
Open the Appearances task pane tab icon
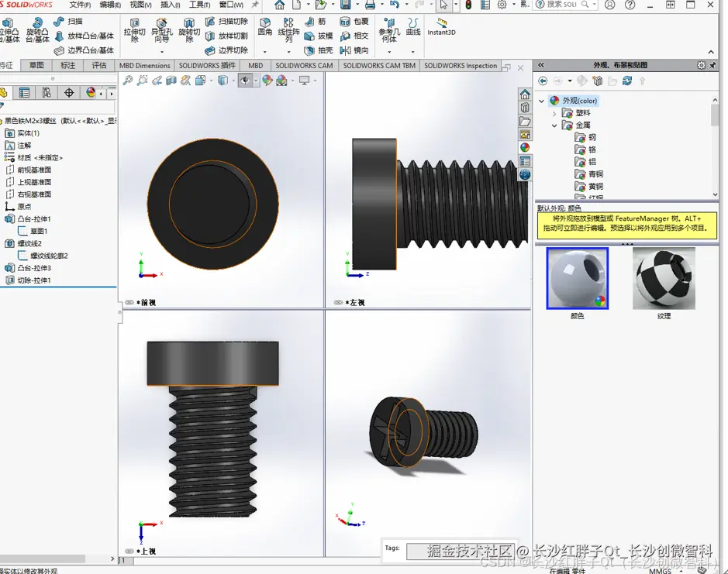[525, 148]
